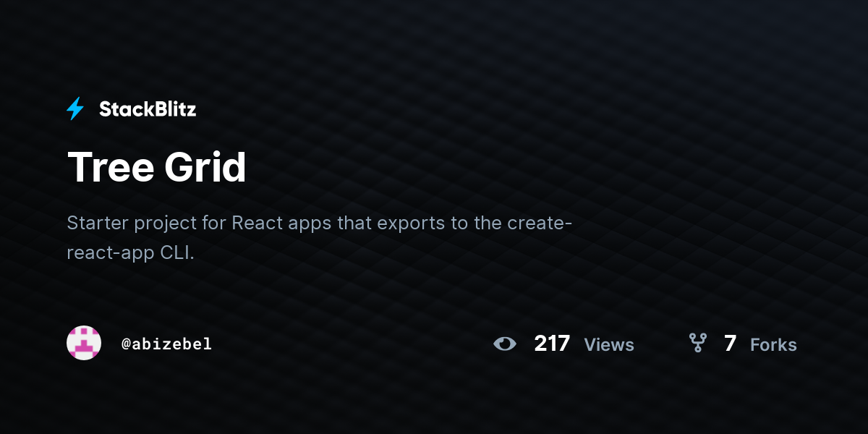Click the first line of project description
This screenshot has height=434, width=868.
tap(320, 223)
